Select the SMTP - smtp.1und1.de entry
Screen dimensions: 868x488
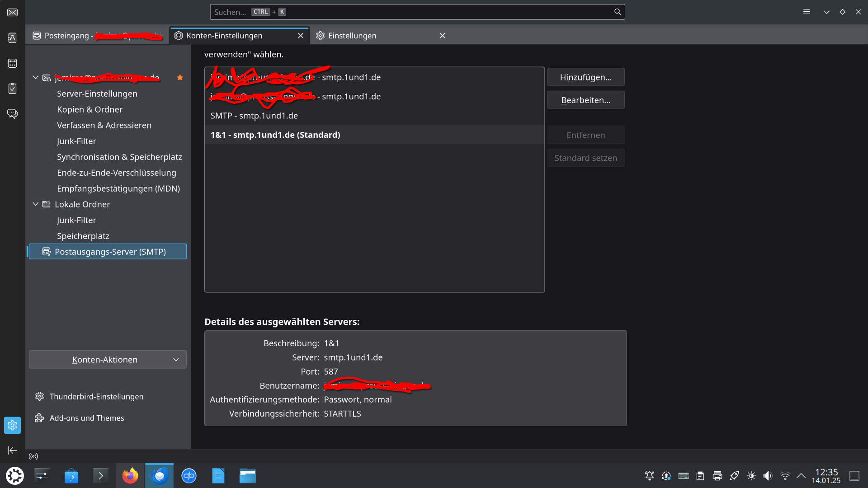(x=254, y=116)
